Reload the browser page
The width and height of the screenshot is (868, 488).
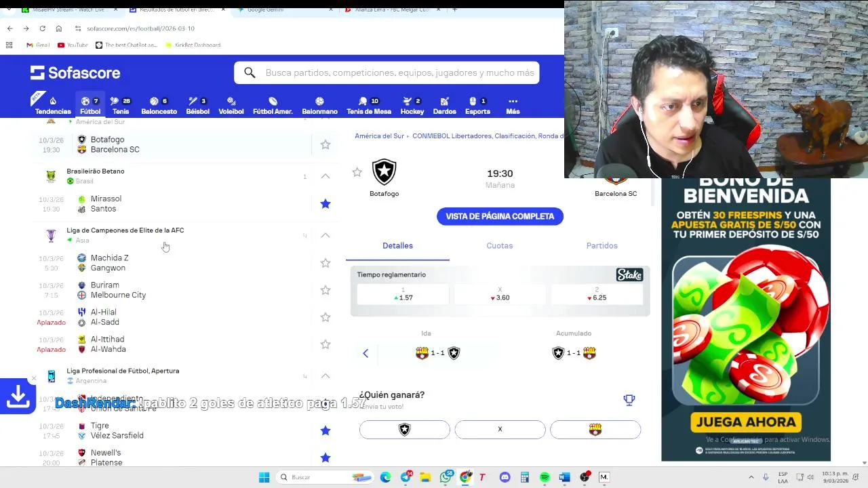point(42,28)
